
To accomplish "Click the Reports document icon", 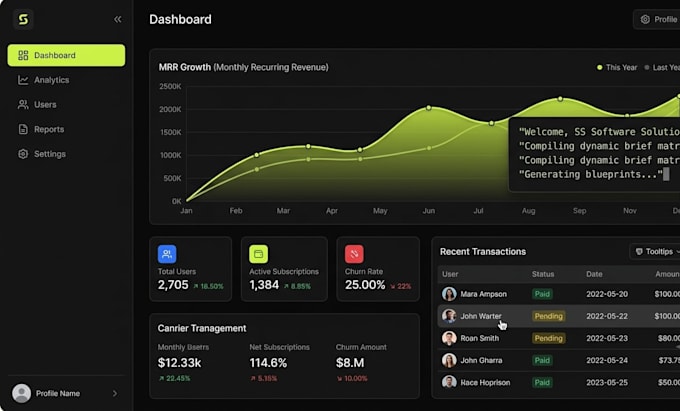I will 23,129.
